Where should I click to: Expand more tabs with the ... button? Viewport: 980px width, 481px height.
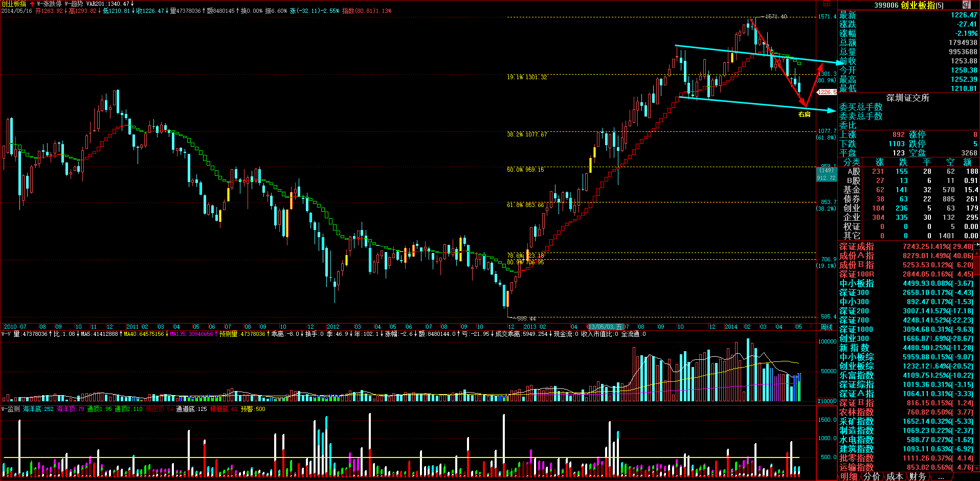[941, 476]
